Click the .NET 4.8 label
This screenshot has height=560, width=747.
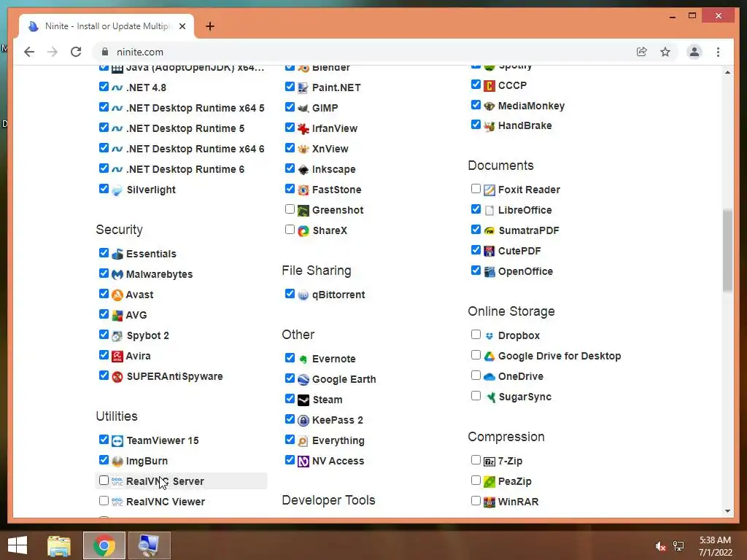click(146, 87)
